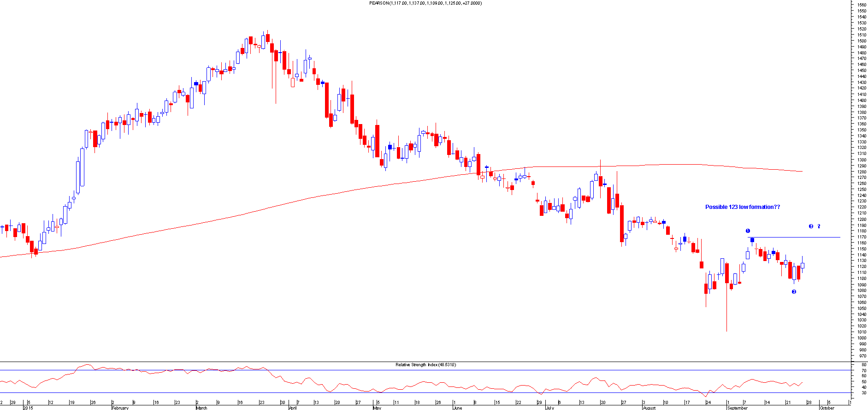Select the circled number 2 marker

(794, 291)
